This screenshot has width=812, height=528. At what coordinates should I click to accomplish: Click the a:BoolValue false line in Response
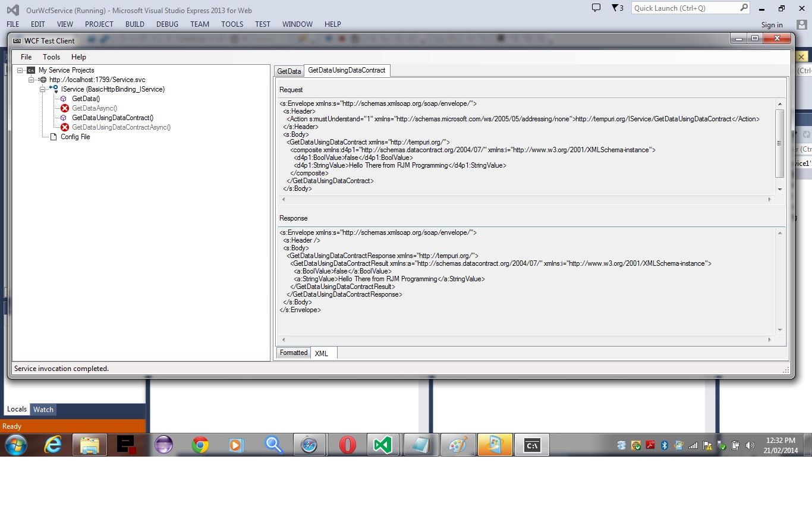342,271
